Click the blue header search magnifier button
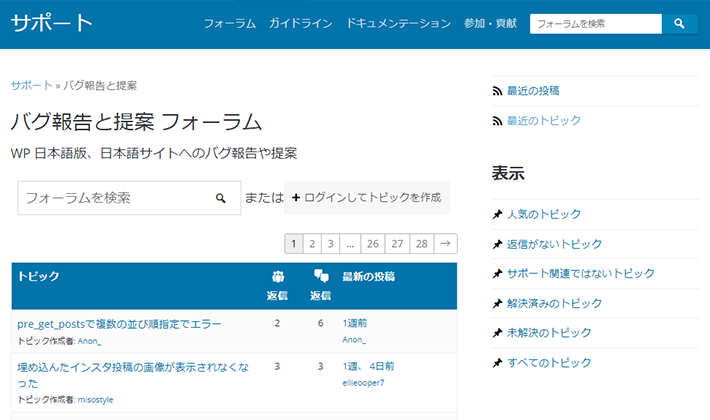Image resolution: width=710 pixels, height=420 pixels. click(679, 24)
